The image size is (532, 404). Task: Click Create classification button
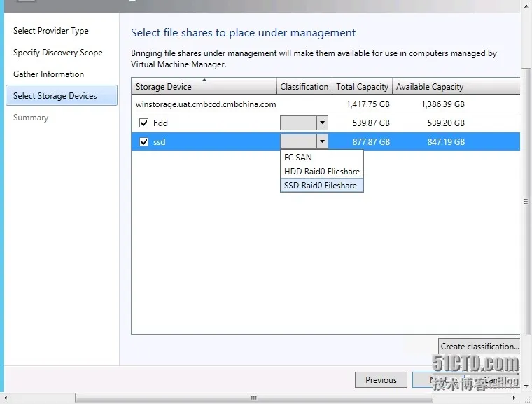click(479, 347)
